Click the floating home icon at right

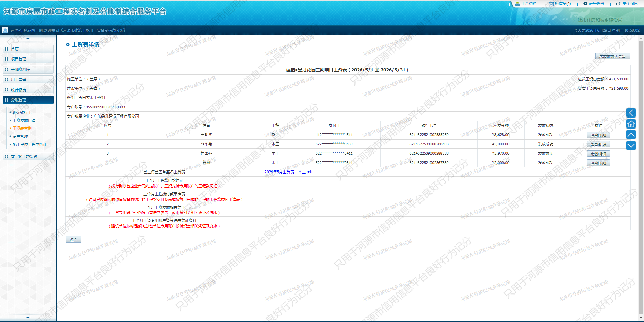click(631, 124)
